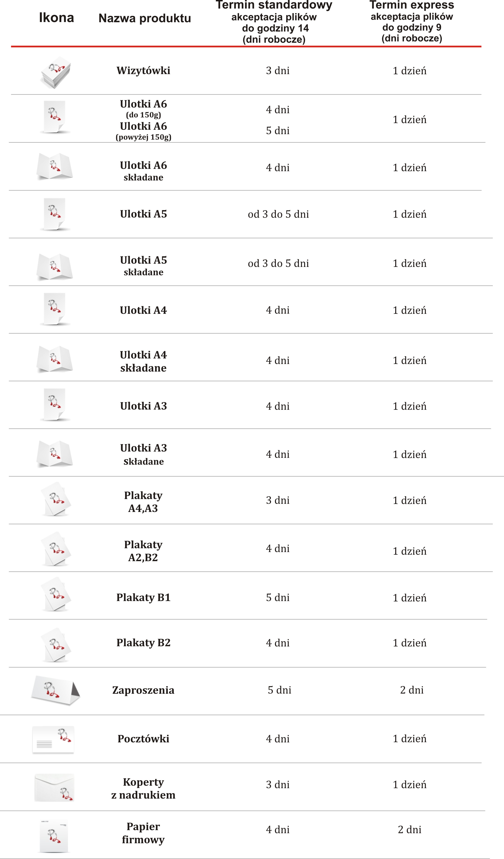Click the sheet icon next to Ulotki A3

pyautogui.click(x=55, y=405)
